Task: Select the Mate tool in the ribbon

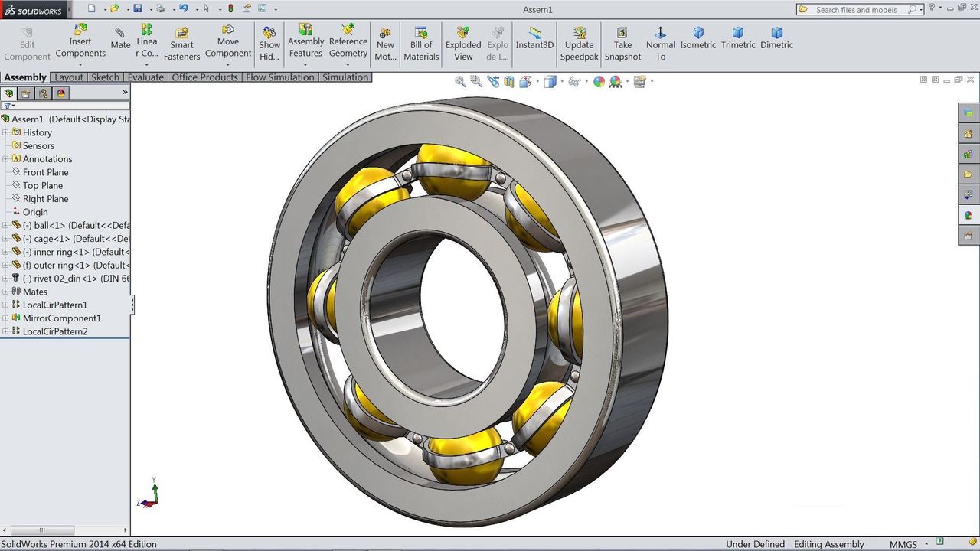Action: pyautogui.click(x=120, y=38)
